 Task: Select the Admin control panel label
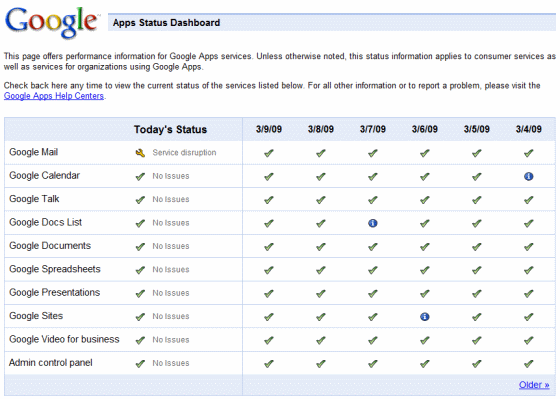pyautogui.click(x=50, y=363)
